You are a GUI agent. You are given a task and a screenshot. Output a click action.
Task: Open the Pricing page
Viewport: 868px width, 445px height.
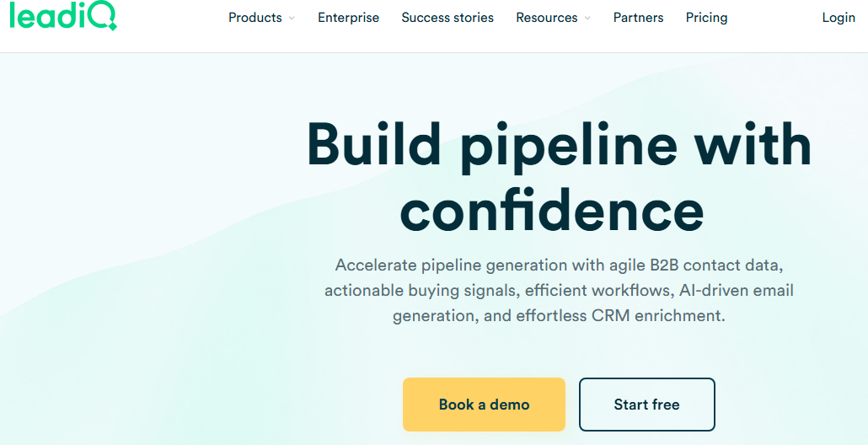click(706, 18)
